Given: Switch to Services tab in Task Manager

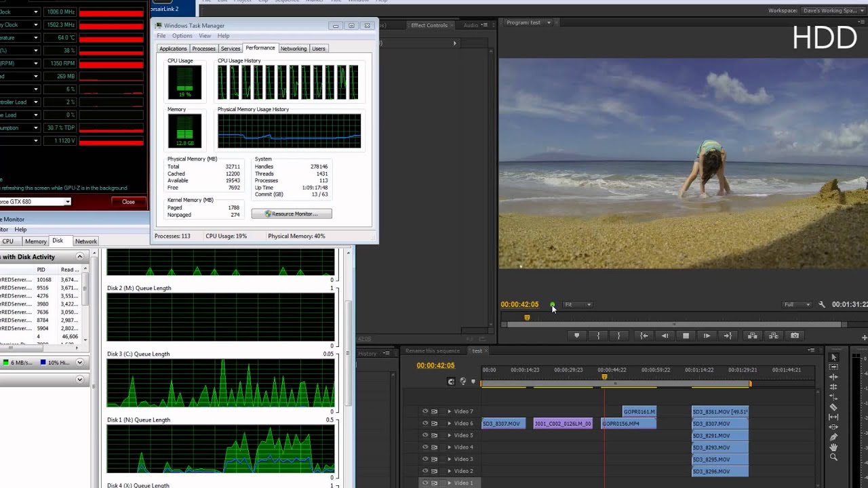Looking at the screenshot, I should [x=231, y=49].
